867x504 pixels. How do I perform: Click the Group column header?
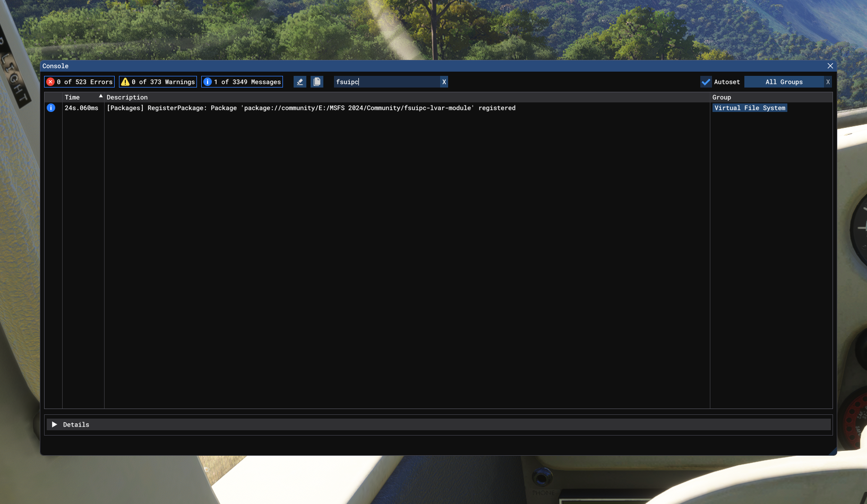[722, 97]
